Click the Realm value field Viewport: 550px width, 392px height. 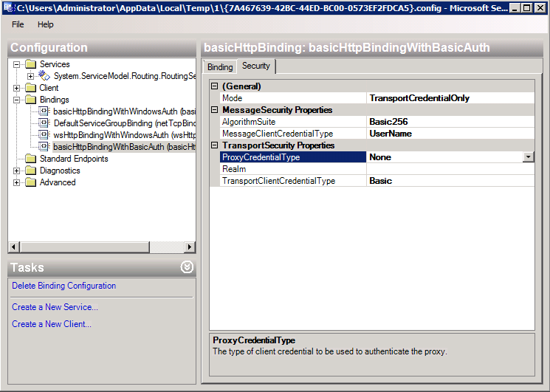pos(449,169)
